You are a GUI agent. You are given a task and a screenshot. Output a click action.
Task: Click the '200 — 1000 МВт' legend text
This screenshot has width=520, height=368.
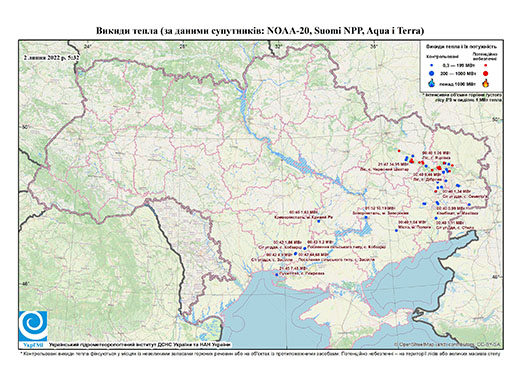coord(458,73)
